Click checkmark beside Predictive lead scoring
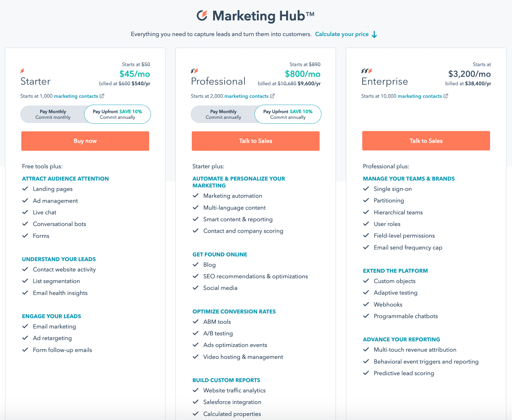 pos(366,373)
